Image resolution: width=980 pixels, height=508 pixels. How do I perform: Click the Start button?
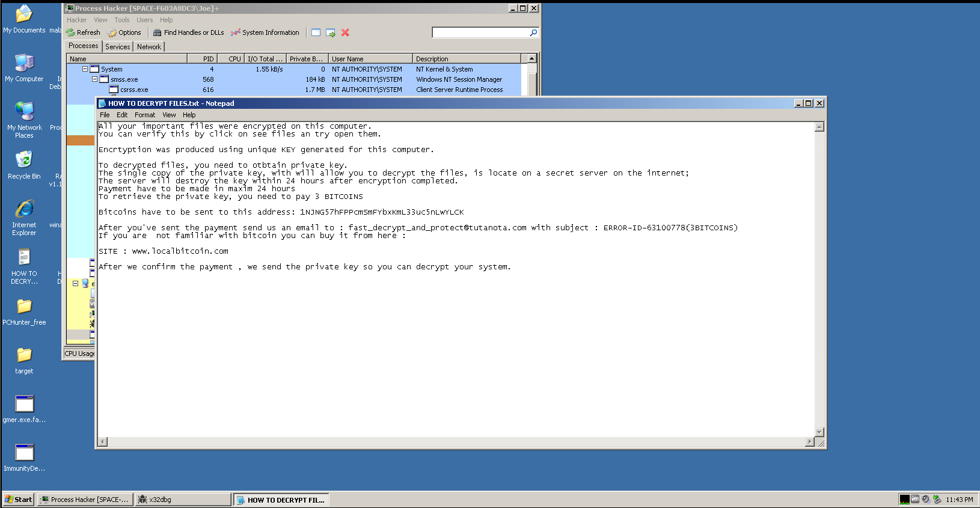click(19, 500)
